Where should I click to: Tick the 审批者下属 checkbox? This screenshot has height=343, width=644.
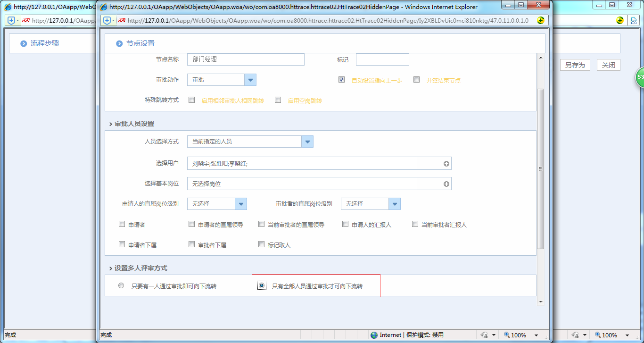tap(191, 244)
